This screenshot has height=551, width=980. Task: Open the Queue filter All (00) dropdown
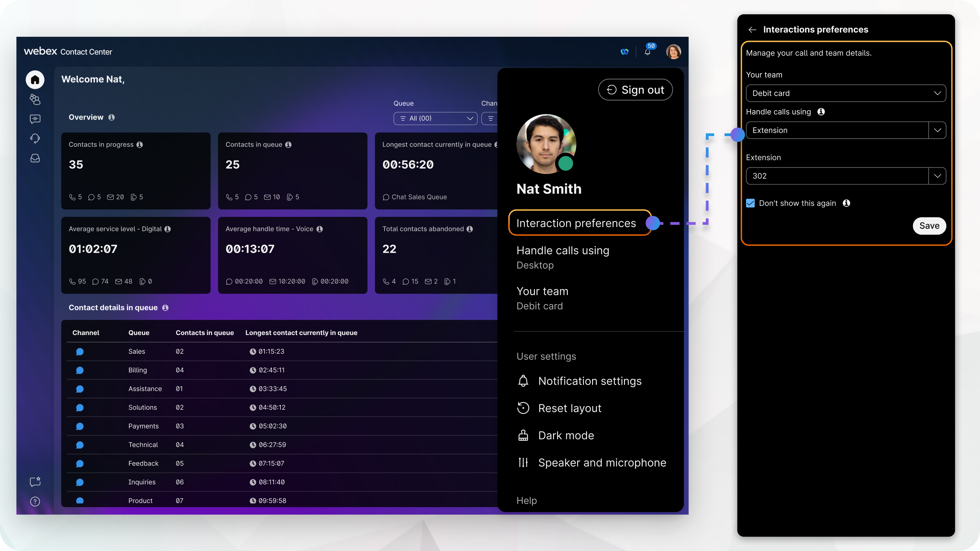[435, 118]
